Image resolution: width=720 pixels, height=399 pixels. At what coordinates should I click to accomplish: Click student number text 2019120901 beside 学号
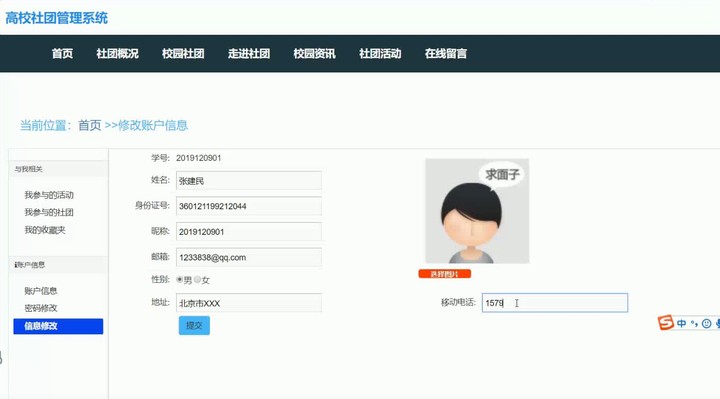[198, 158]
